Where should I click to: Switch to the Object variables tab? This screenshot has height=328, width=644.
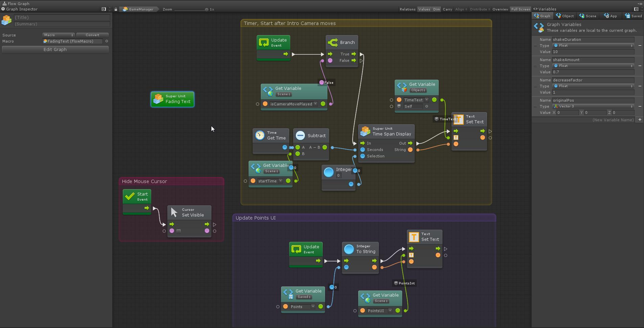[565, 16]
